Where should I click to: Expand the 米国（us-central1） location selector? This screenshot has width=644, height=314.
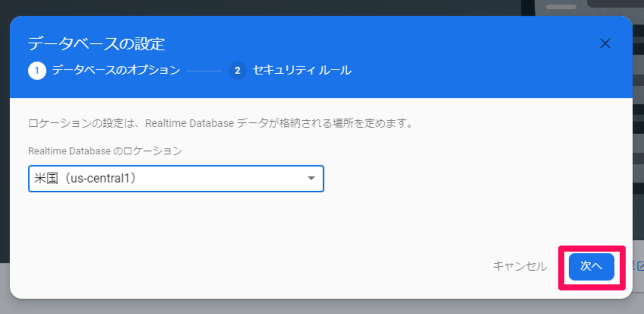coord(175,179)
